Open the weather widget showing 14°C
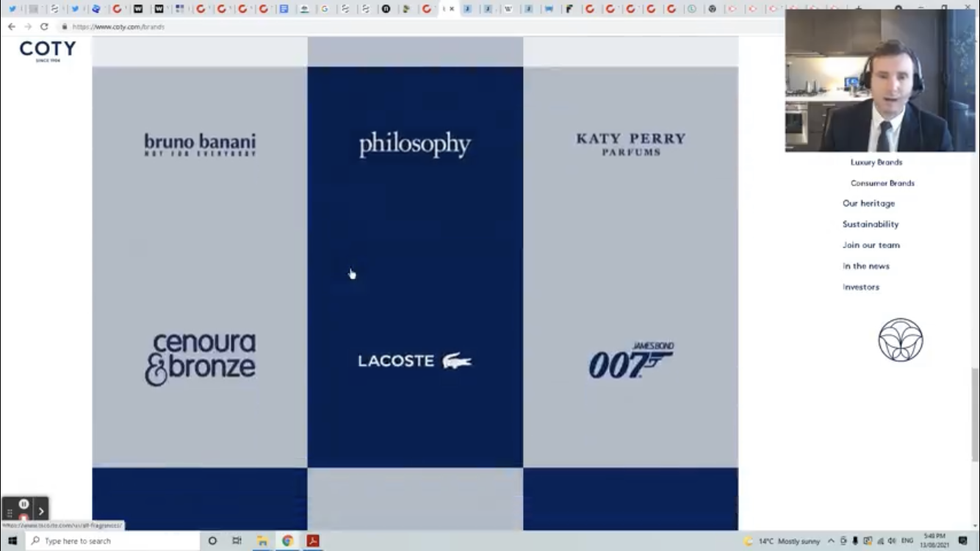The width and height of the screenshot is (980, 551). pos(782,541)
